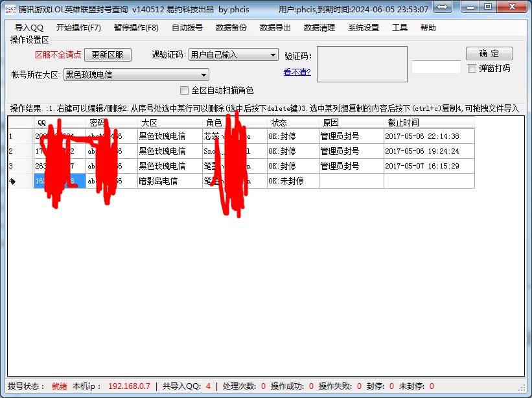Viewport: 532px width, 398px height.
Task: Select row number 2 header
Action: (x=21, y=151)
